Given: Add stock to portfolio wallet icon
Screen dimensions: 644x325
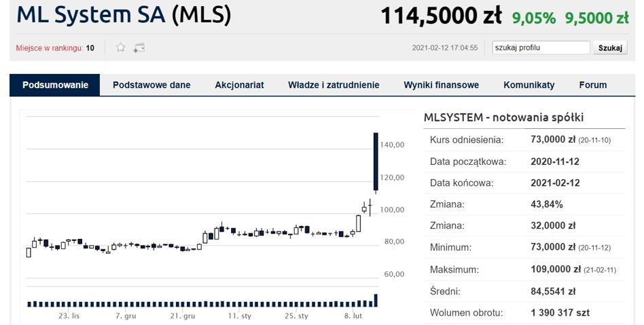Looking at the screenshot, I should (139, 48).
